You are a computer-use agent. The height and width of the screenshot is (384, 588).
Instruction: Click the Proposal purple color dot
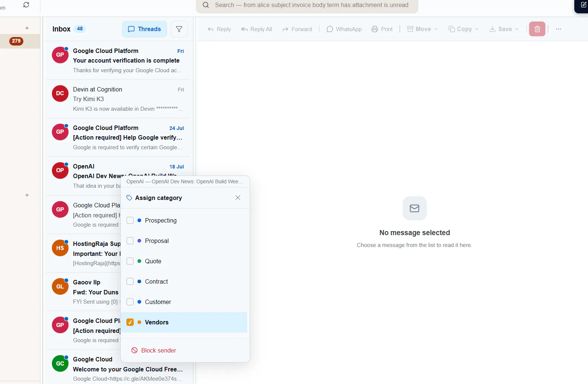139,241
